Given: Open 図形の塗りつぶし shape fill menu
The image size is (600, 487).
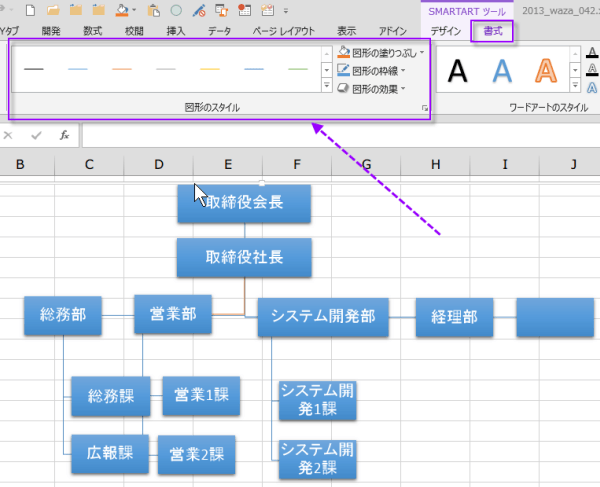Looking at the screenshot, I should point(381,52).
